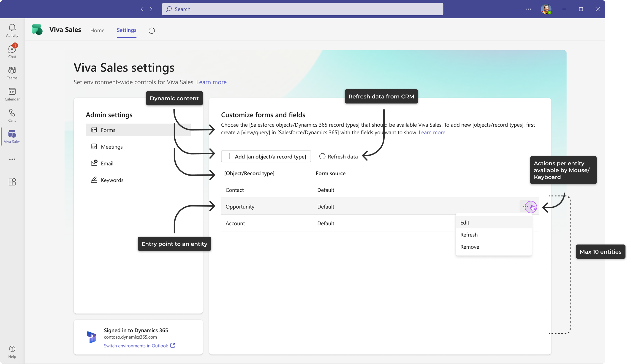Click inside the Search box

pyautogui.click(x=302, y=9)
